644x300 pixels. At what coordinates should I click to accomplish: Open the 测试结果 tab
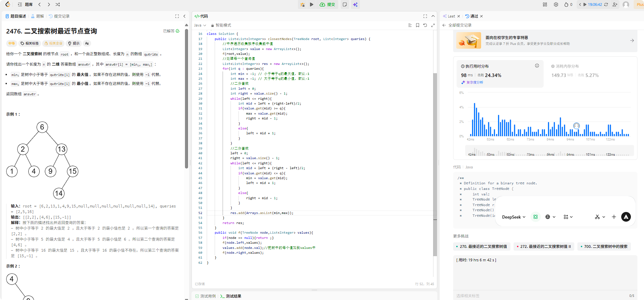tap(231, 296)
